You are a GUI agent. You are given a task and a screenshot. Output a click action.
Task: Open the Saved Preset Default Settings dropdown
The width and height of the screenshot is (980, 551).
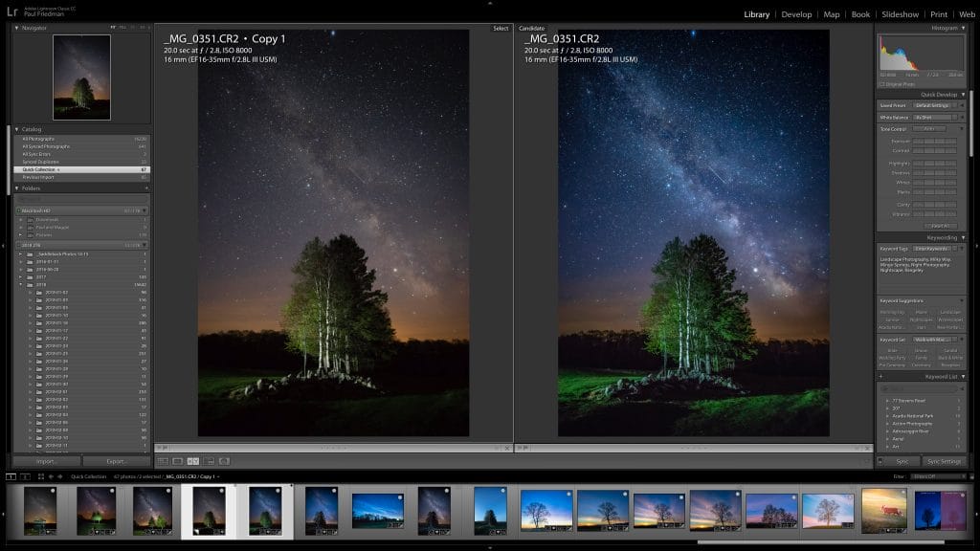[932, 105]
